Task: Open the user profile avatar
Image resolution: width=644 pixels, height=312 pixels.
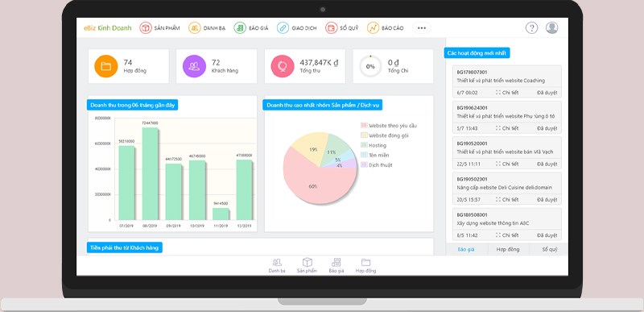Action: [x=551, y=28]
